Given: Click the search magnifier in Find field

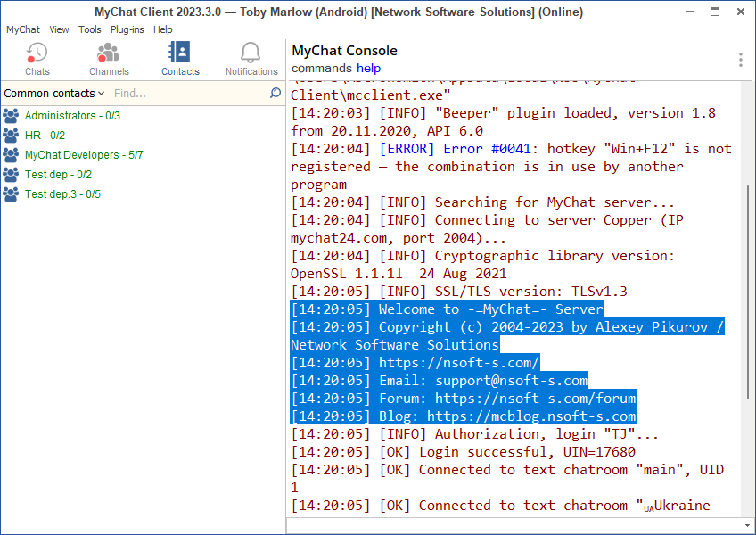Looking at the screenshot, I should pyautogui.click(x=275, y=93).
